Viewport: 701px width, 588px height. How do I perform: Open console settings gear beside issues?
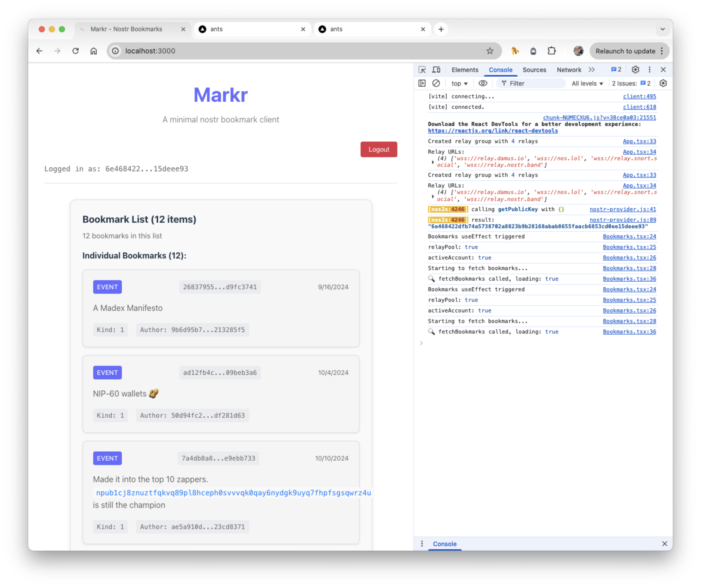pos(663,83)
